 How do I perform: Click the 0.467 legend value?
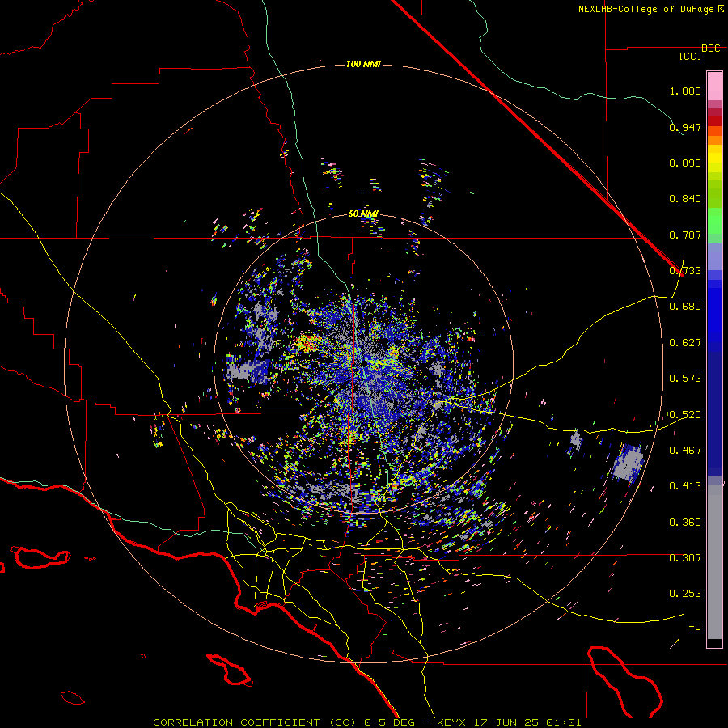point(685,450)
